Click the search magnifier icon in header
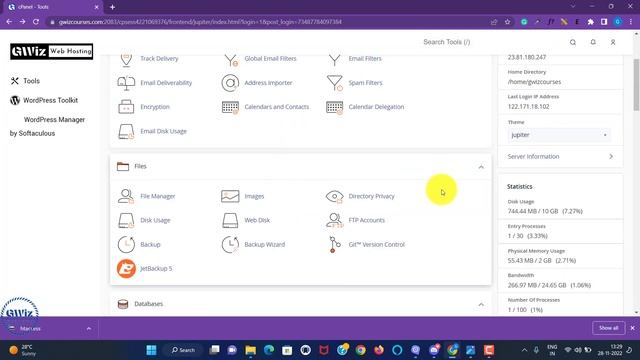The height and width of the screenshot is (360, 640). pos(573,42)
